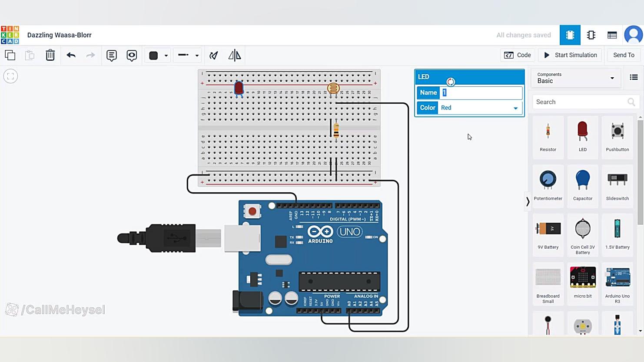This screenshot has height=362, width=644.
Task: Select photoresistor on breadboard
Action: (333, 89)
